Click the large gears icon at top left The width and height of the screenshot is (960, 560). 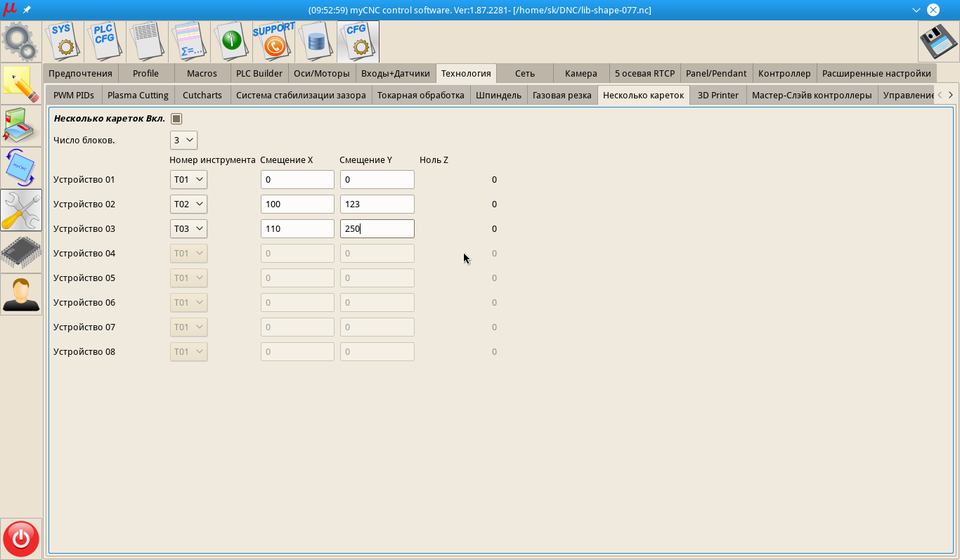pyautogui.click(x=20, y=41)
